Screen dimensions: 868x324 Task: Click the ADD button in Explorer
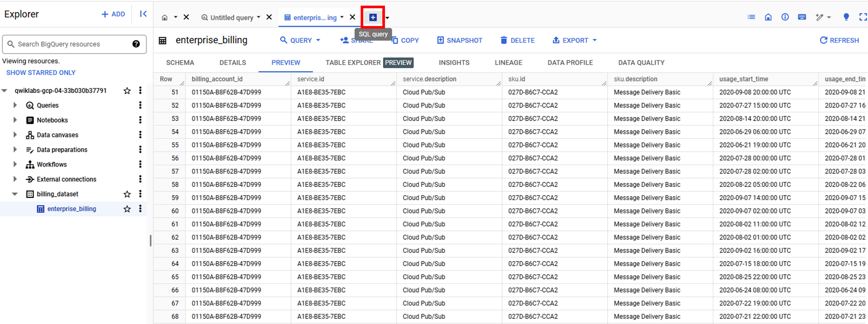pyautogui.click(x=113, y=14)
